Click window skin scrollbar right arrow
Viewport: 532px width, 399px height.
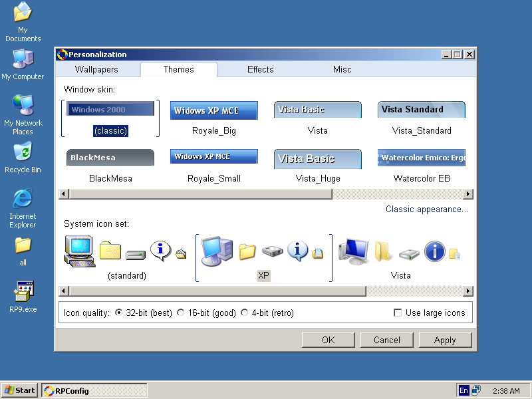coord(468,194)
